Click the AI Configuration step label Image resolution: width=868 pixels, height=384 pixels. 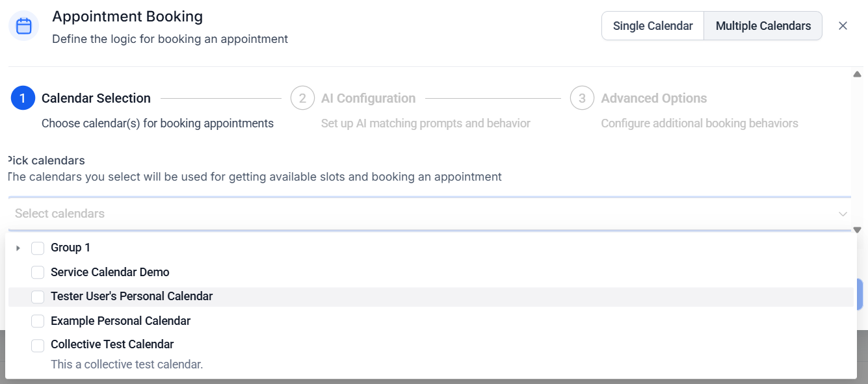coord(368,97)
